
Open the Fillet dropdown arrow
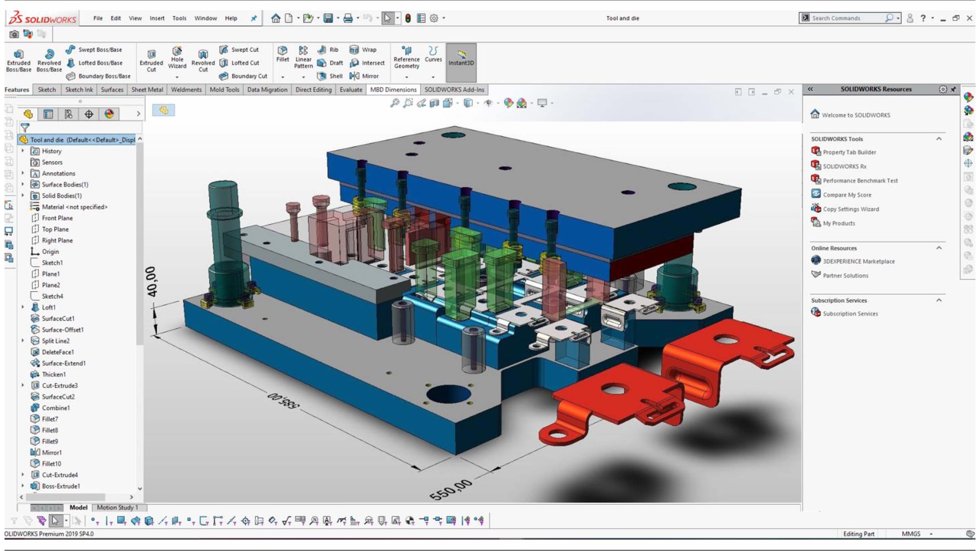[x=282, y=77]
